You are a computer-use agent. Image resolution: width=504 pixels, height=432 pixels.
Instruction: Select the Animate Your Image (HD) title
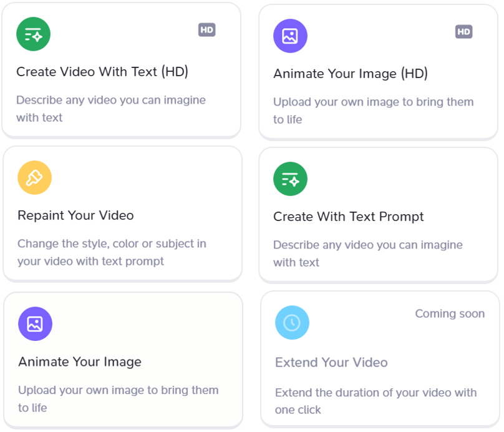pyautogui.click(x=351, y=74)
